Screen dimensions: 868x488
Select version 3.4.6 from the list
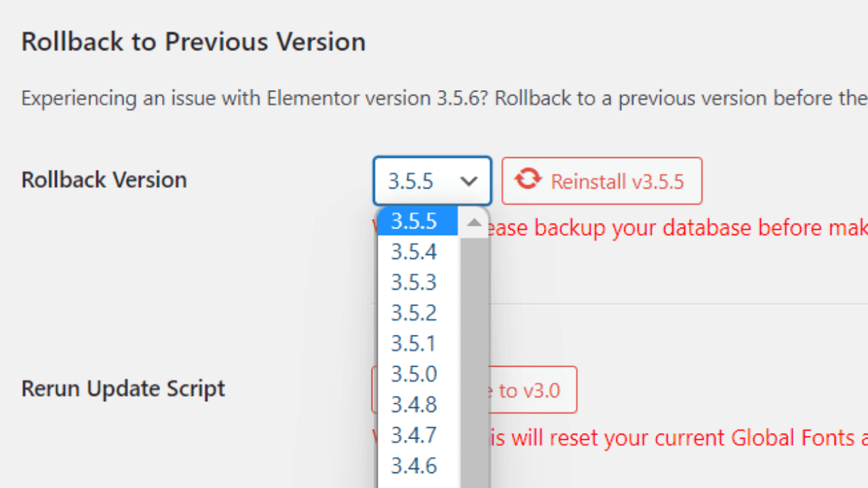coord(414,466)
